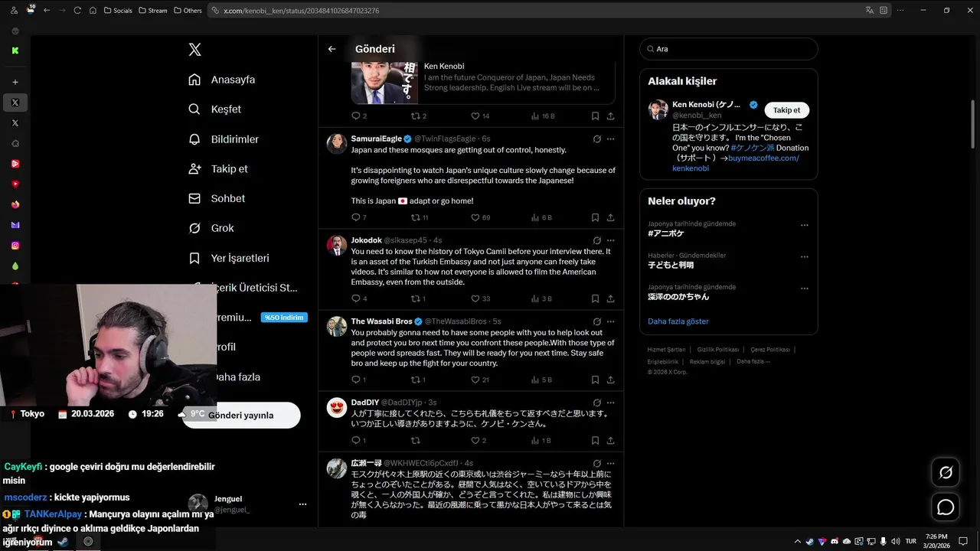Image resolution: width=980 pixels, height=551 pixels.
Task: Click the browser home icon
Action: (x=93, y=11)
